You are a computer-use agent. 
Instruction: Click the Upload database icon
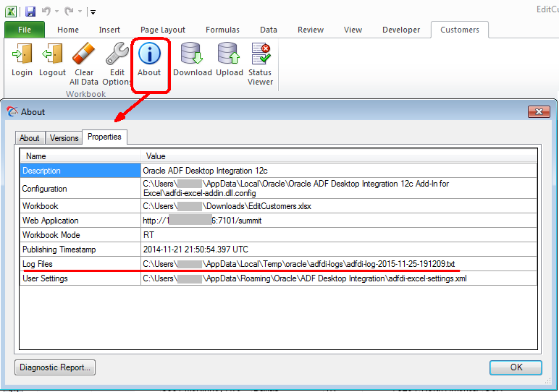tap(229, 53)
